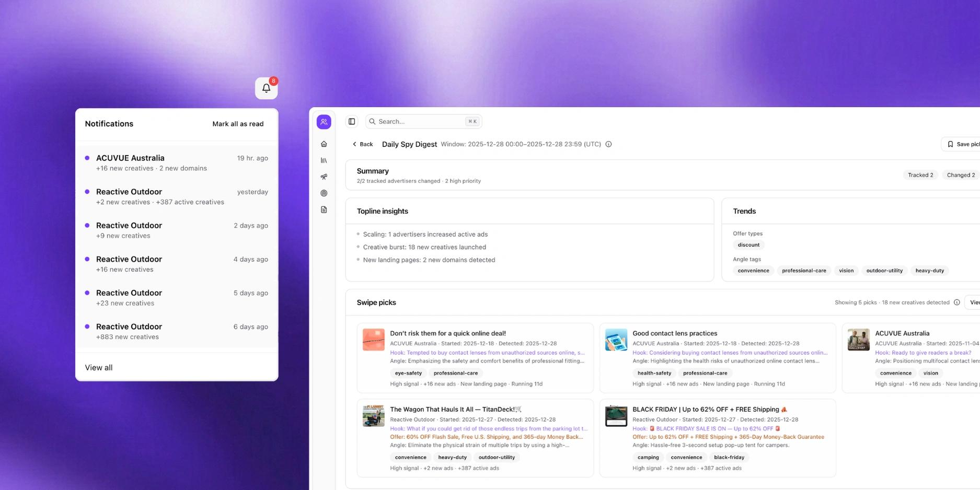
Task: Open the info tooltip beside 18 new creatives detected
Action: [x=956, y=302]
